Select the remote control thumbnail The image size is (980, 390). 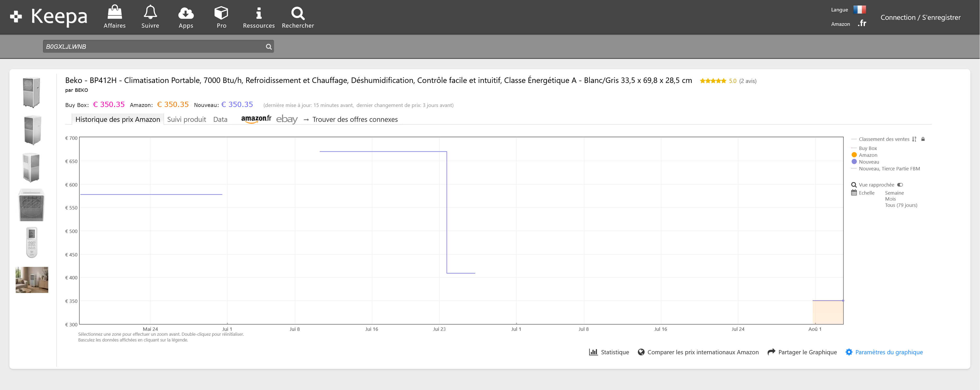(x=32, y=242)
